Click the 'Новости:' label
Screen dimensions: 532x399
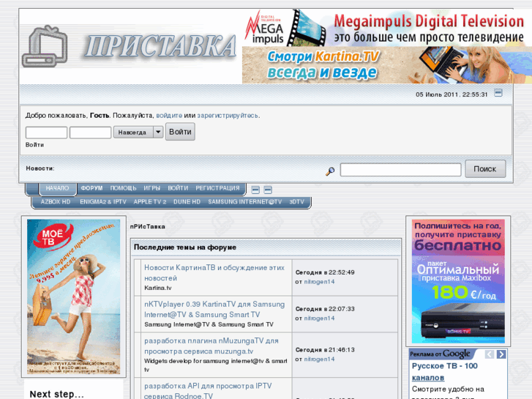click(x=40, y=168)
